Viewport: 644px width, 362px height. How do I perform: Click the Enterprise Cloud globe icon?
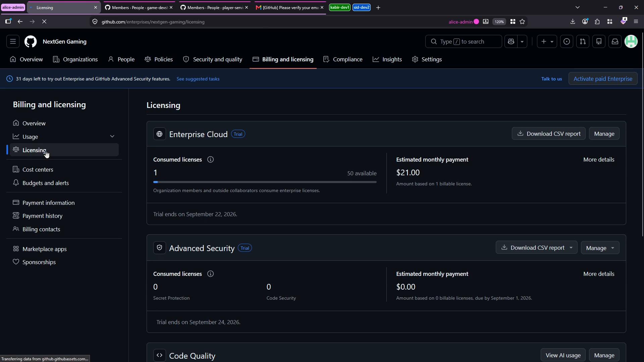click(159, 134)
